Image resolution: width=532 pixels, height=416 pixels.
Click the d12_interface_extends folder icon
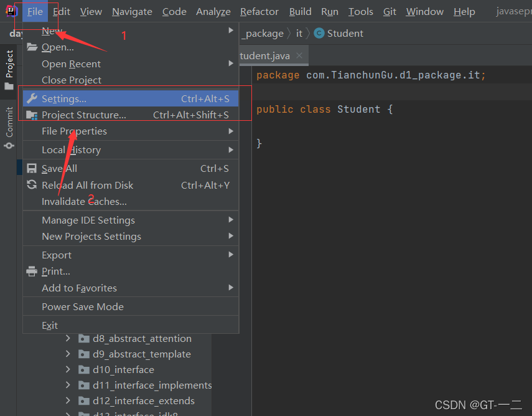pyautogui.click(x=84, y=400)
